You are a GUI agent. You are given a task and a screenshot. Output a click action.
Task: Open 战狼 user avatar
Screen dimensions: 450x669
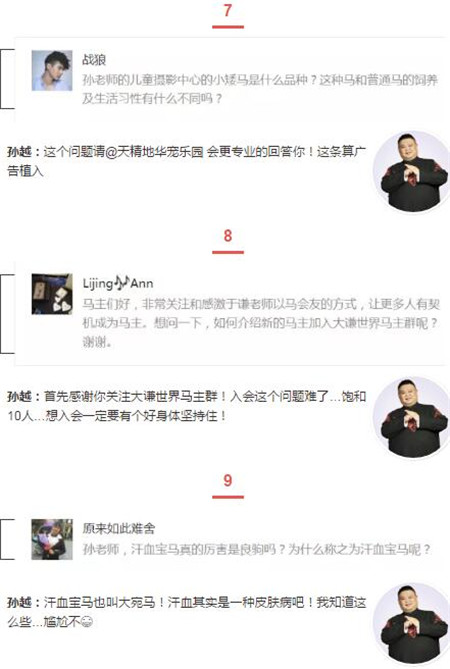(x=52, y=70)
